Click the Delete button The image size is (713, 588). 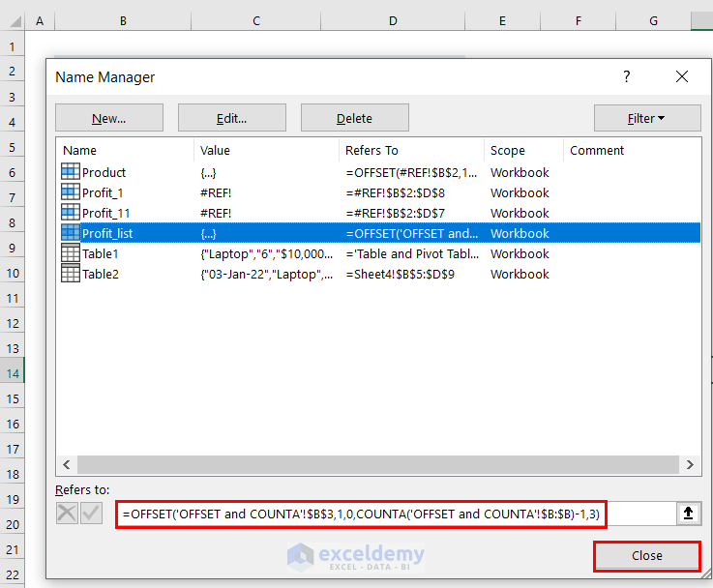(355, 118)
